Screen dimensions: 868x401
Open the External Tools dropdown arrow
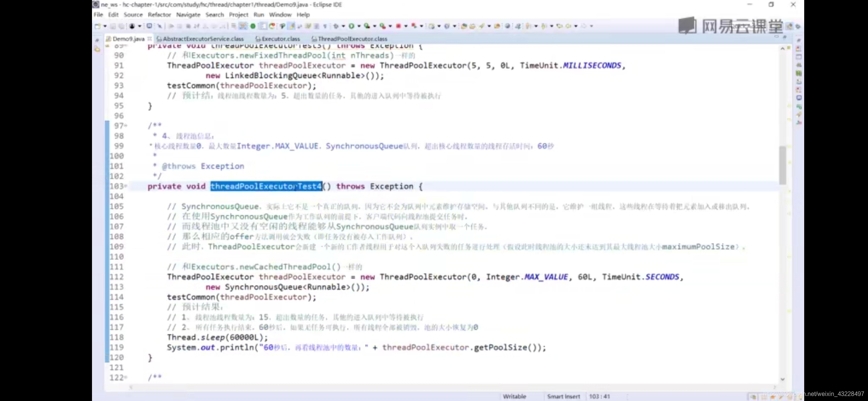click(x=390, y=26)
